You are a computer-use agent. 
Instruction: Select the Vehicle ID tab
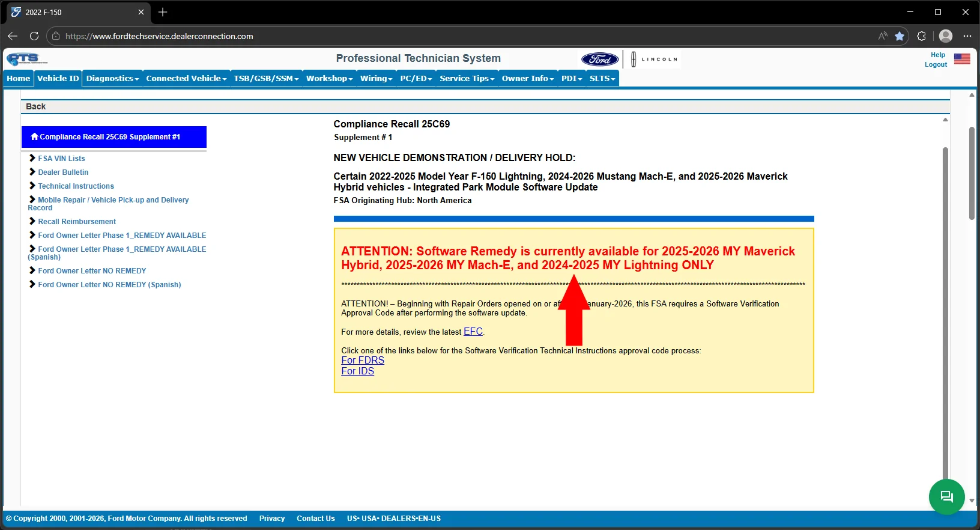[58, 79]
